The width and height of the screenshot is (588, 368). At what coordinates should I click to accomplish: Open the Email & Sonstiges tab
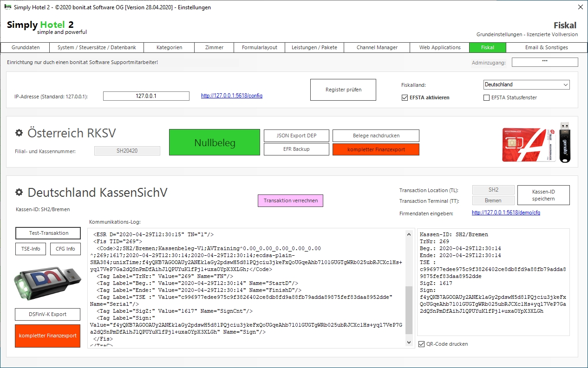(x=547, y=47)
